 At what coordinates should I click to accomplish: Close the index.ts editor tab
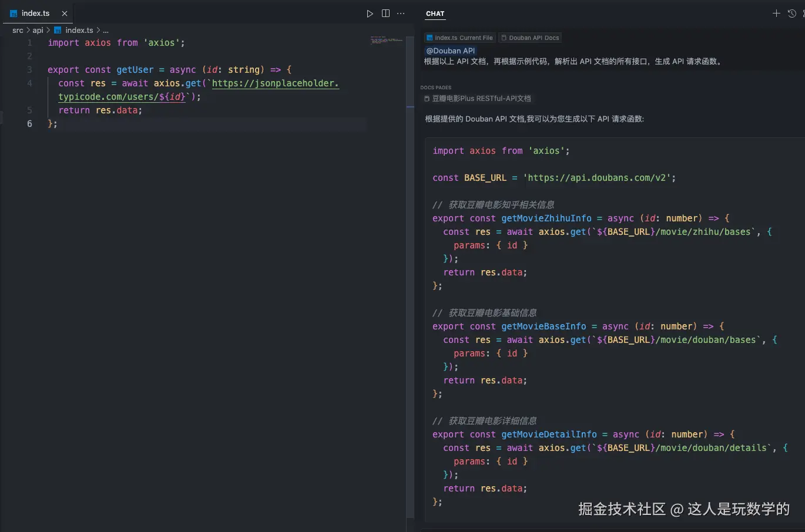65,13
